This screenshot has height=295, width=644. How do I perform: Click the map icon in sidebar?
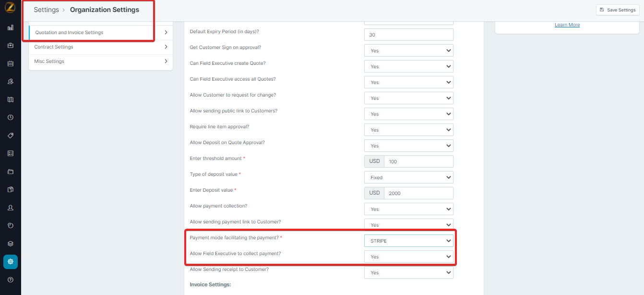point(11,99)
